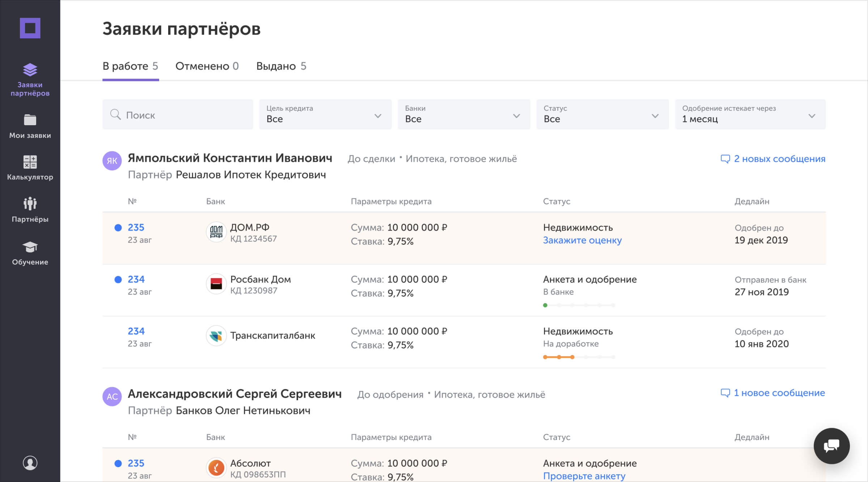The image size is (868, 482).
Task: Switch to the Выдано tab
Action: click(281, 66)
